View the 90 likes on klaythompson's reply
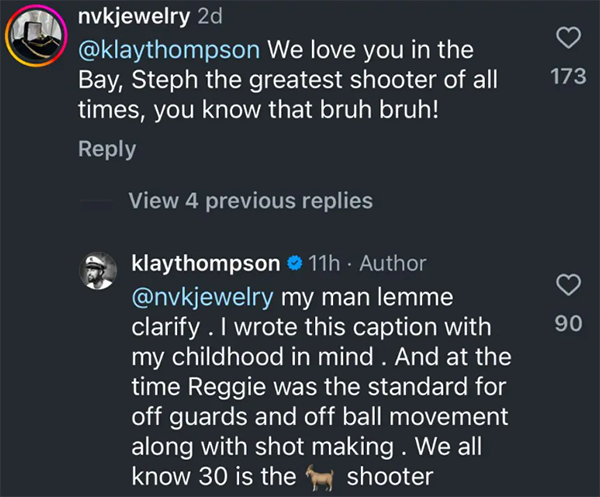 (x=568, y=324)
